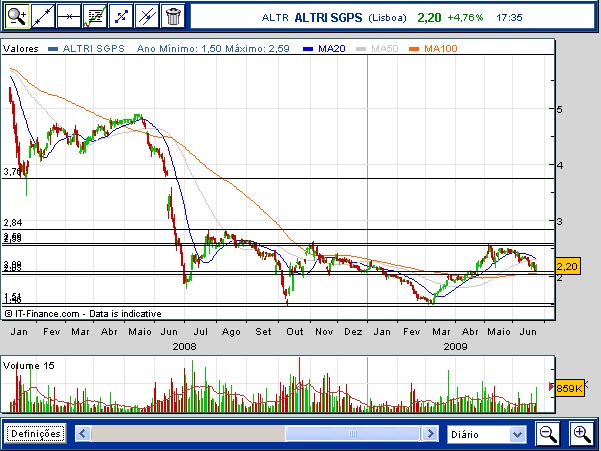Open the Definições settings button
Image resolution: width=601 pixels, height=451 pixels.
tap(36, 434)
